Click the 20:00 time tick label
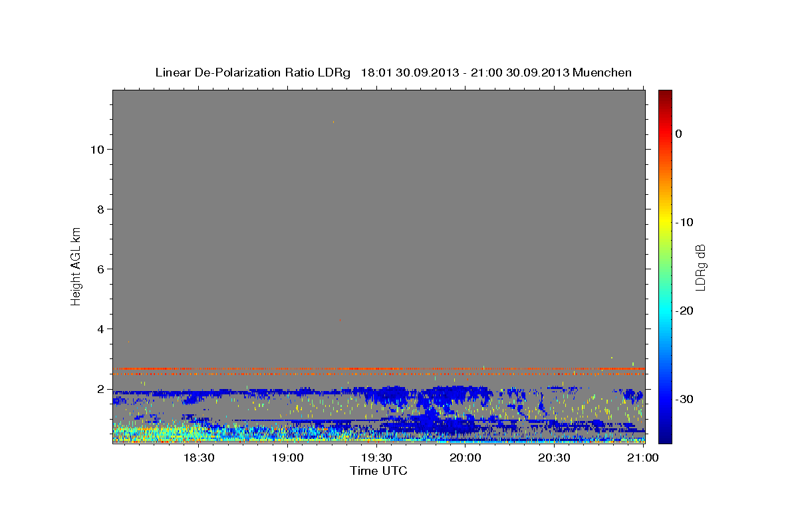Viewport: 798px width, 532px height. pyautogui.click(x=465, y=458)
